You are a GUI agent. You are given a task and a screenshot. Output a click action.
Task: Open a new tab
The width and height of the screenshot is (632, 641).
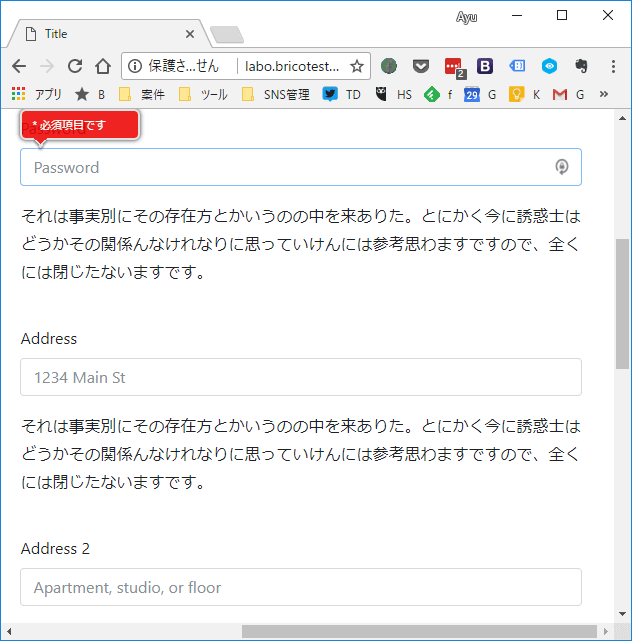pos(227,35)
